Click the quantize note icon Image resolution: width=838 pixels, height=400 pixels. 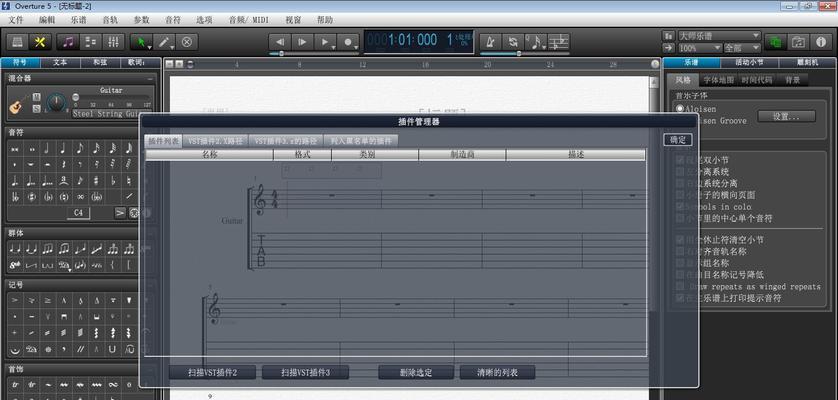534,42
